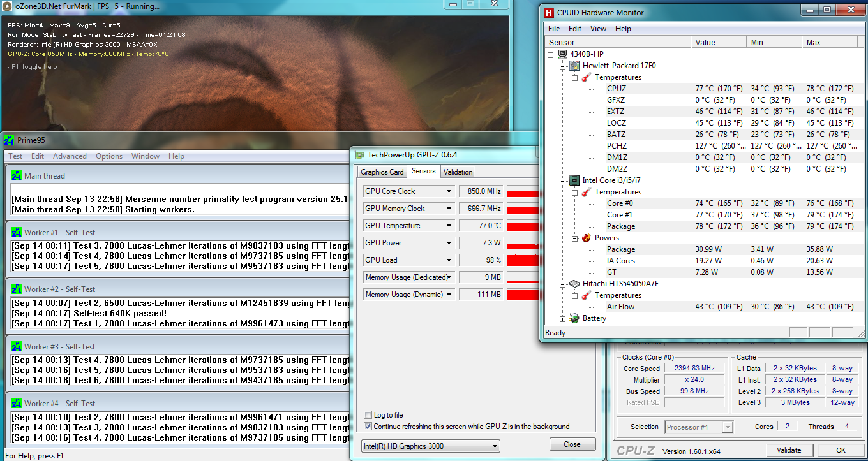Image resolution: width=868 pixels, height=461 pixels.
Task: Click the motherboard icon next to Hewlett-Packard 17F0
Action: (x=574, y=66)
